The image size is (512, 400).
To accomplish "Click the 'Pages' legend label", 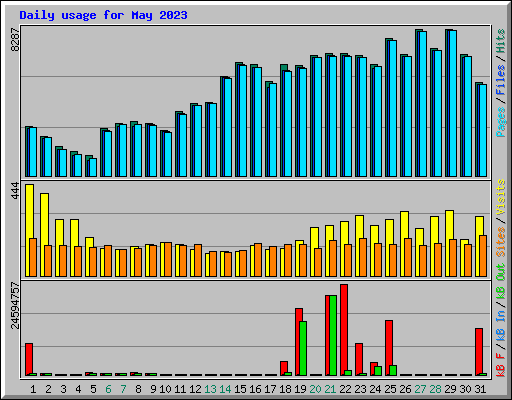I will pyautogui.click(x=500, y=122).
